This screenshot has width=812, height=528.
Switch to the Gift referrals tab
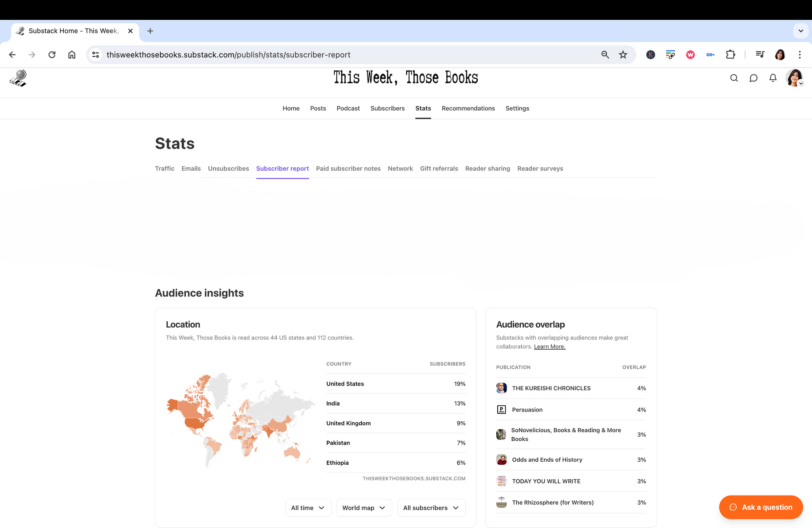(x=439, y=168)
